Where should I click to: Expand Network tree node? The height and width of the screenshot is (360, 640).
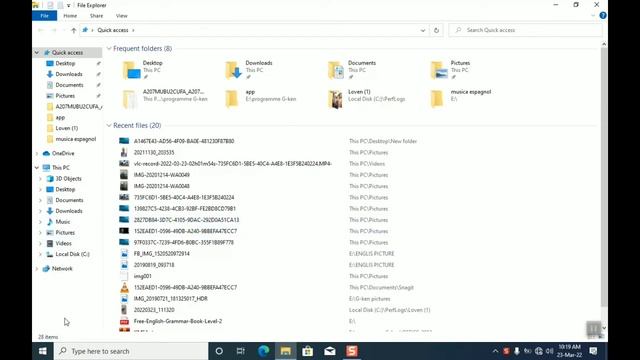pyautogui.click(x=37, y=269)
